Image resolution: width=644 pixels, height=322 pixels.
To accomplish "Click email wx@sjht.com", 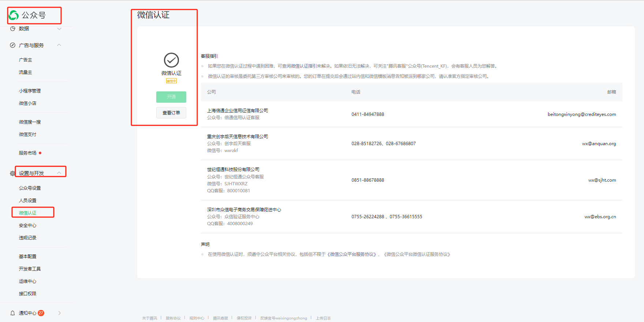I will coord(602,180).
